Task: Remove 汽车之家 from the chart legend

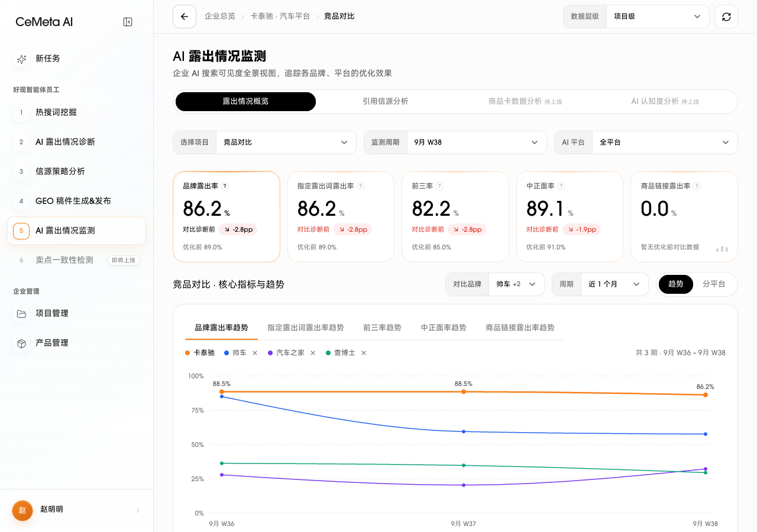Action: (x=313, y=352)
